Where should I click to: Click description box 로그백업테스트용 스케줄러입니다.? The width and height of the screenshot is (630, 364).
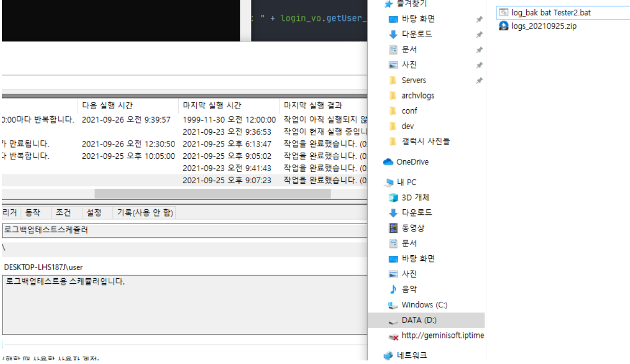(184, 305)
